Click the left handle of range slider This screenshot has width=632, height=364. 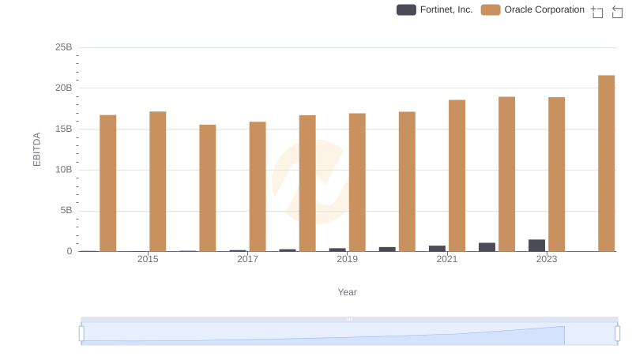pos(81,334)
